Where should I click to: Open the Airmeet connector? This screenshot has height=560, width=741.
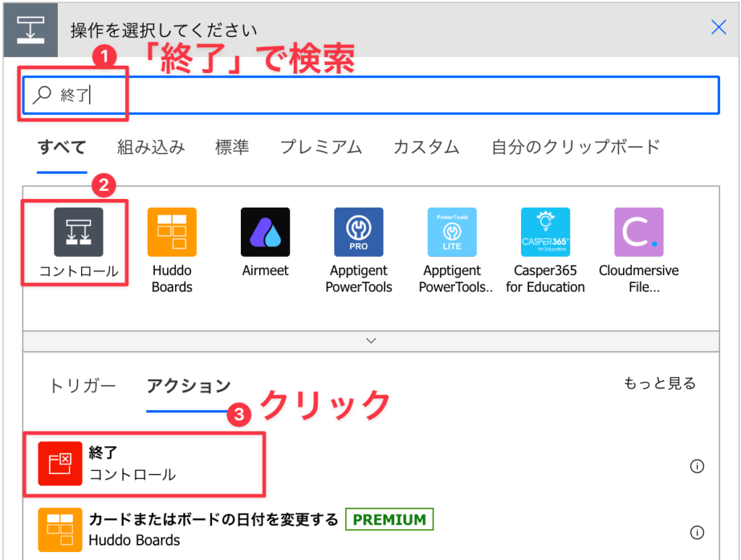coord(265,232)
